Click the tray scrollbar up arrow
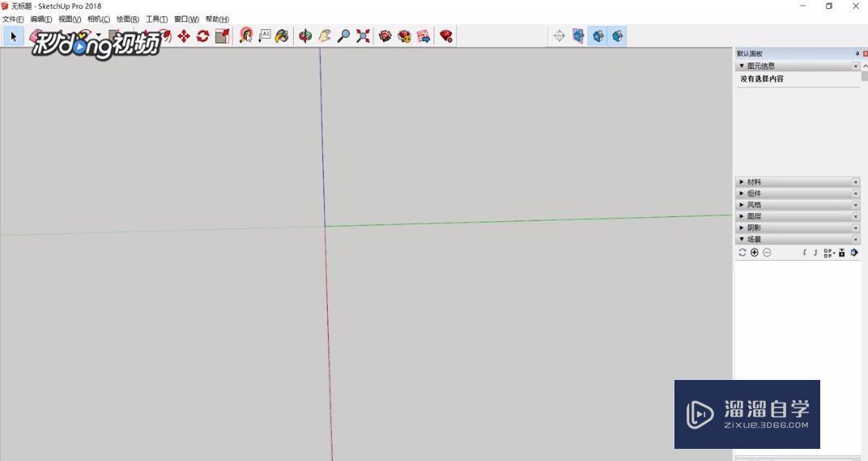 [865, 66]
